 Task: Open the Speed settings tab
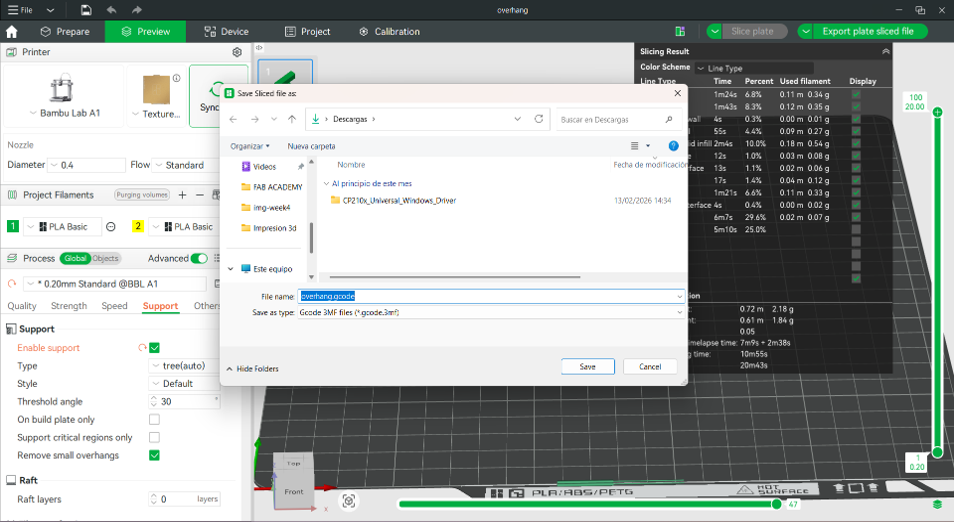point(114,306)
